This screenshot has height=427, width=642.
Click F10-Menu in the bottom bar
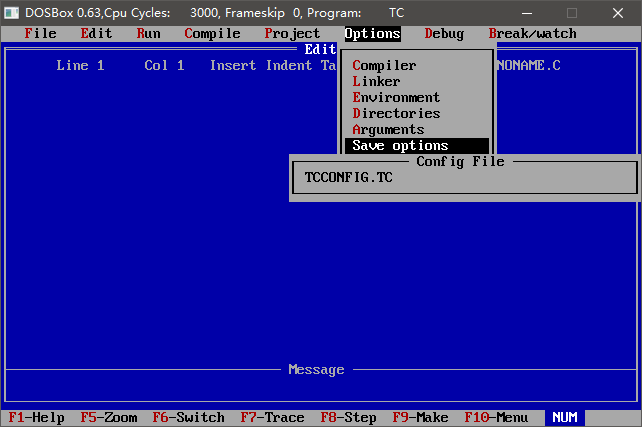(496, 418)
